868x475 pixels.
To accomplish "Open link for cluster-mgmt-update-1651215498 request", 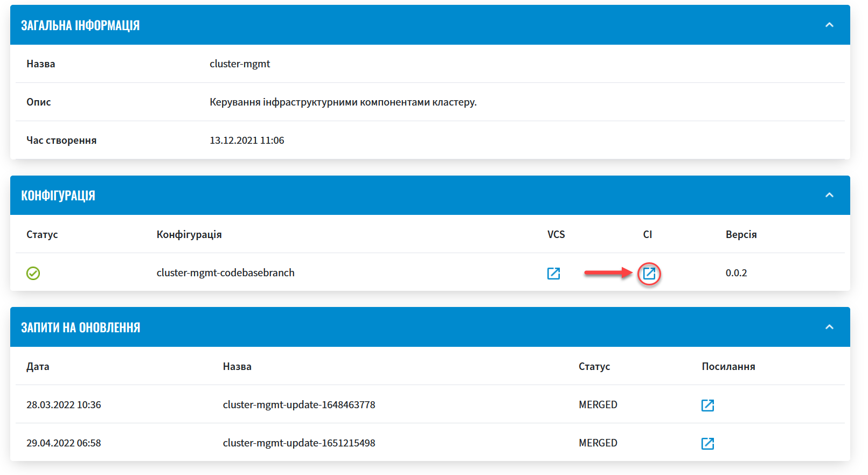I will coord(707,443).
